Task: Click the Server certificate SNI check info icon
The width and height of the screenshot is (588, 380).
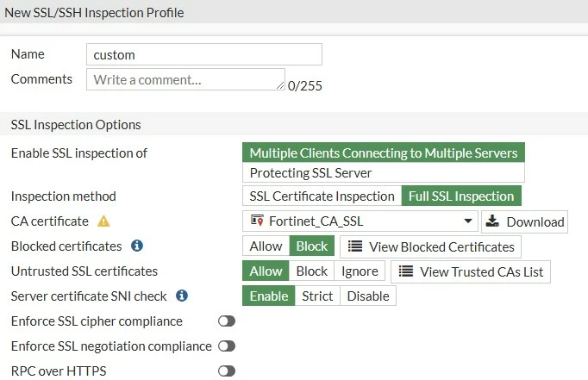Action: point(182,296)
